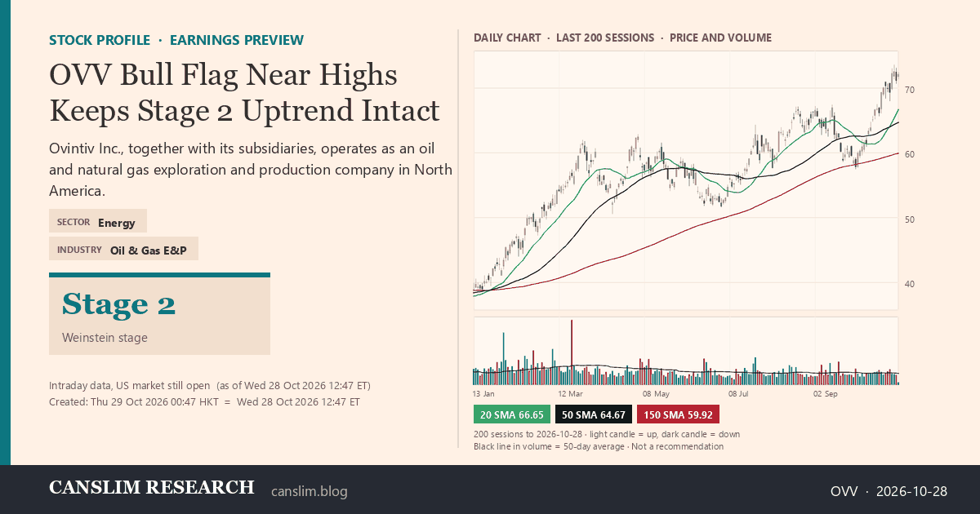Click the STOCK PROFILE label
The height and width of the screenshot is (514, 980).
(100, 40)
